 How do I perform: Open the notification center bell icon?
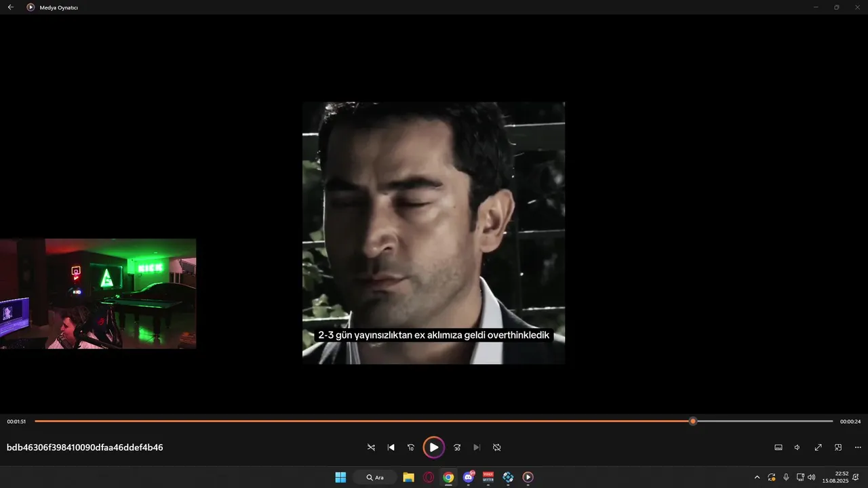(x=856, y=477)
